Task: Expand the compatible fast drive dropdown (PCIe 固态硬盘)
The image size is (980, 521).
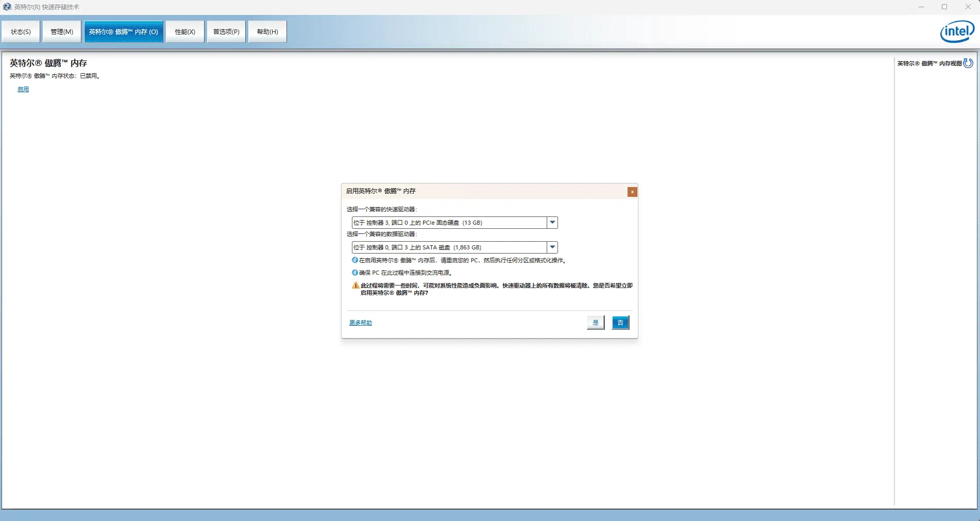Action: [552, 223]
